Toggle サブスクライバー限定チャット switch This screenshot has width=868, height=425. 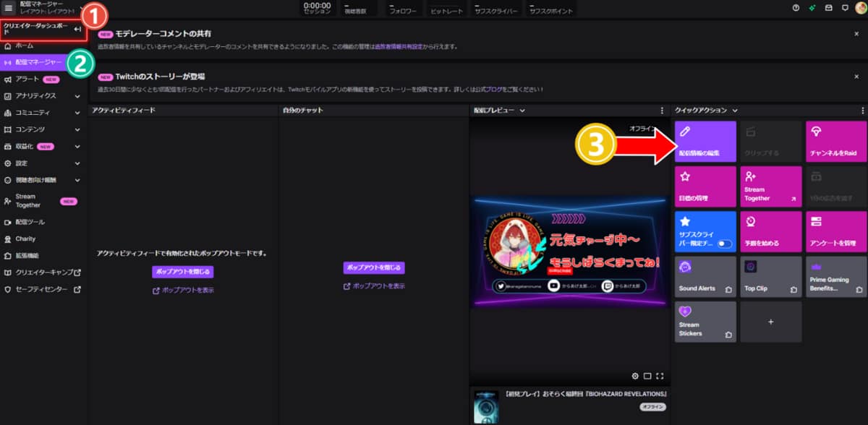click(724, 244)
